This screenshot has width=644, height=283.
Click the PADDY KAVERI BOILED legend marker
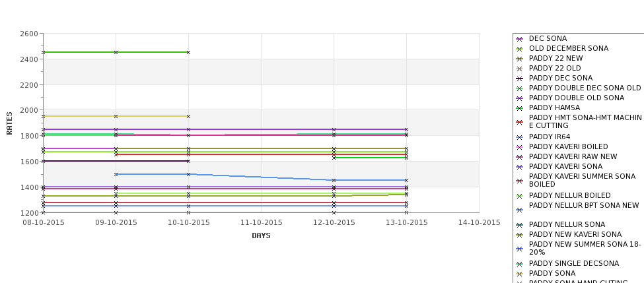click(520, 147)
